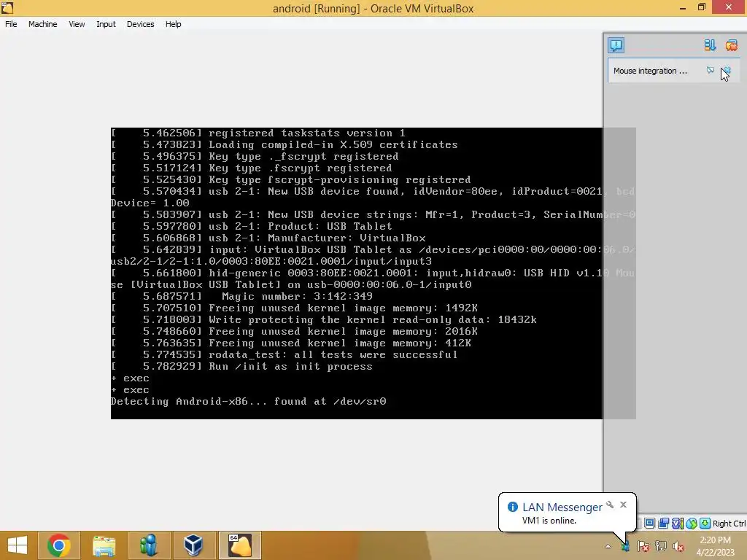Viewport: 747px width, 560px height.
Task: Open the Input menu
Action: click(106, 24)
